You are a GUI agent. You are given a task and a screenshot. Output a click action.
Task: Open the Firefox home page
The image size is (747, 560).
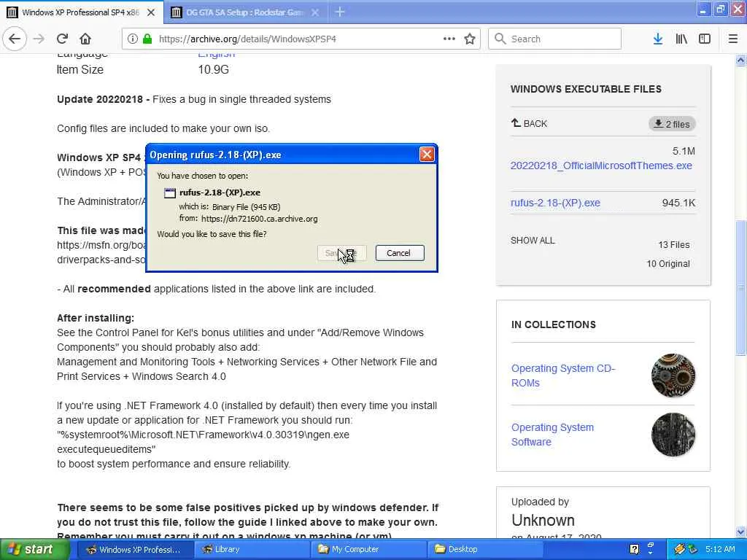point(85,39)
